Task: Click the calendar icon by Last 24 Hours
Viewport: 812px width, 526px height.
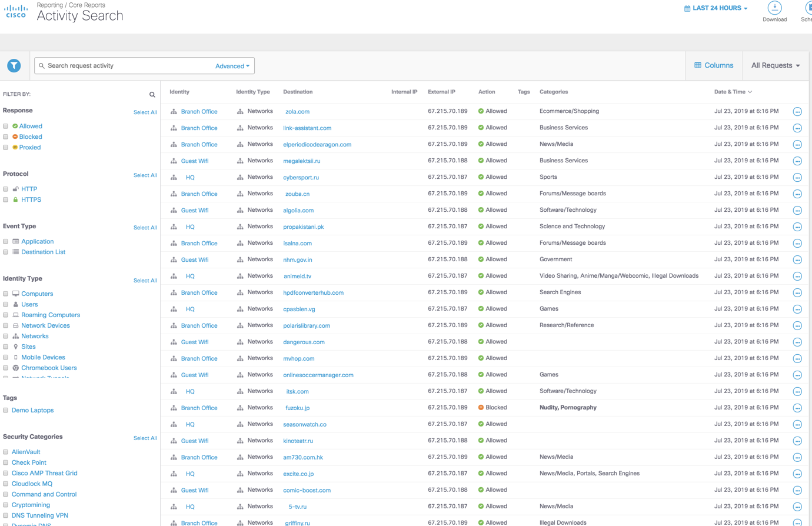Action: pyautogui.click(x=687, y=8)
